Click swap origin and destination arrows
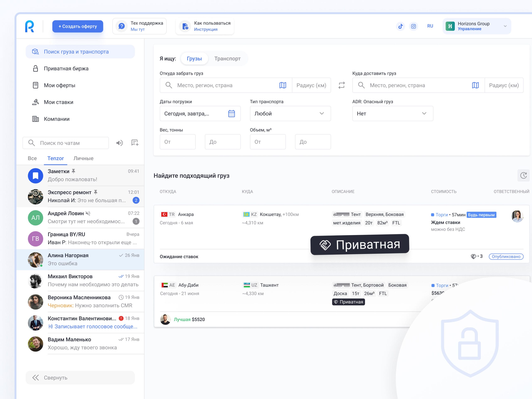The height and width of the screenshot is (399, 532). click(x=341, y=85)
